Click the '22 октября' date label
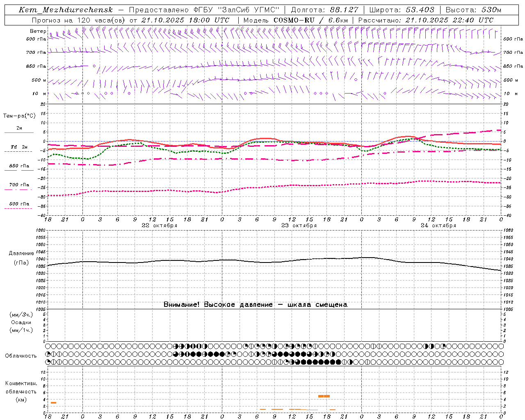The image size is (525, 420). pyautogui.click(x=160, y=226)
